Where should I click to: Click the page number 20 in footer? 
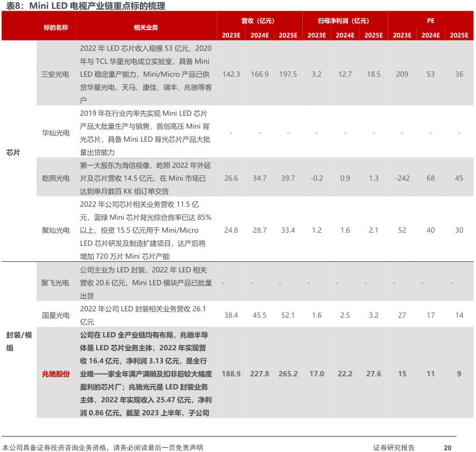coord(447,447)
